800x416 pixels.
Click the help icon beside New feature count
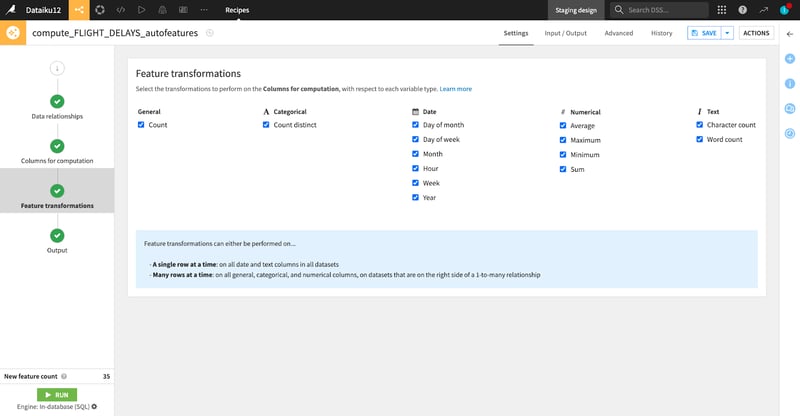(x=64, y=376)
